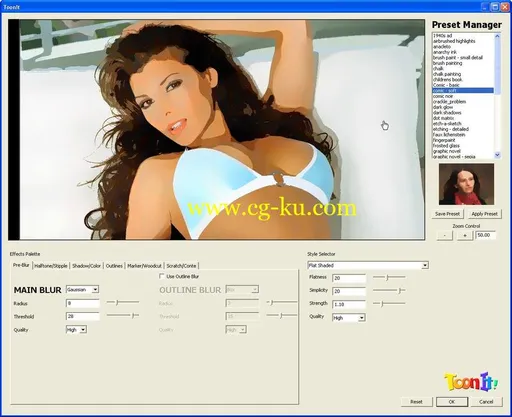Viewport: 512px width, 417px height.
Task: Click the zoom out minus button
Action: 445,235
